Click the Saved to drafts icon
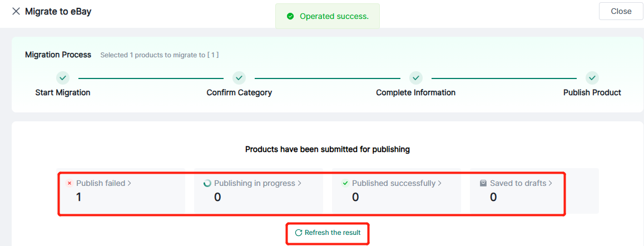644x246 pixels. (483, 183)
